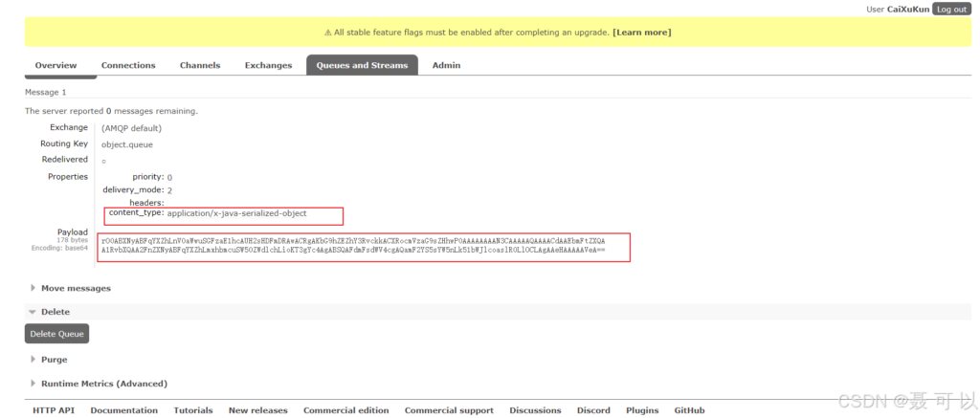This screenshot has height=418, width=980.
Task: Switch to the Overview tab
Action: pyautogui.click(x=56, y=65)
